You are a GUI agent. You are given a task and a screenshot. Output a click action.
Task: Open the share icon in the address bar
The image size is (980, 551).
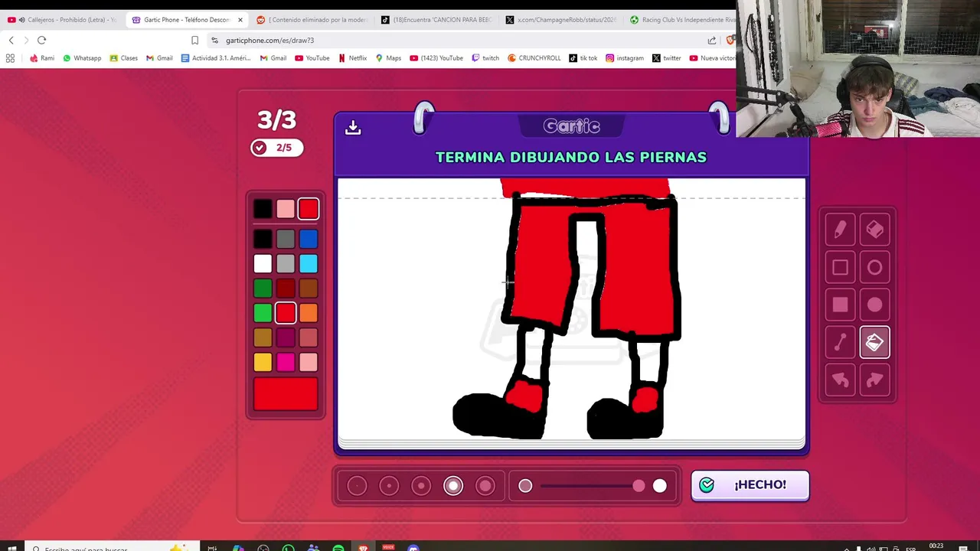pos(712,40)
